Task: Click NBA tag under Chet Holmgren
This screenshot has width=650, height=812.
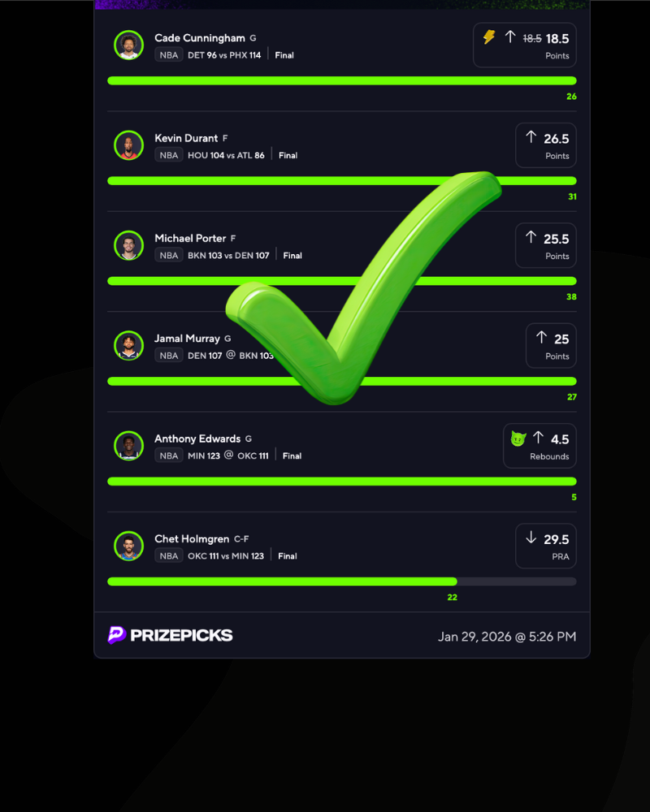Action: click(x=168, y=556)
